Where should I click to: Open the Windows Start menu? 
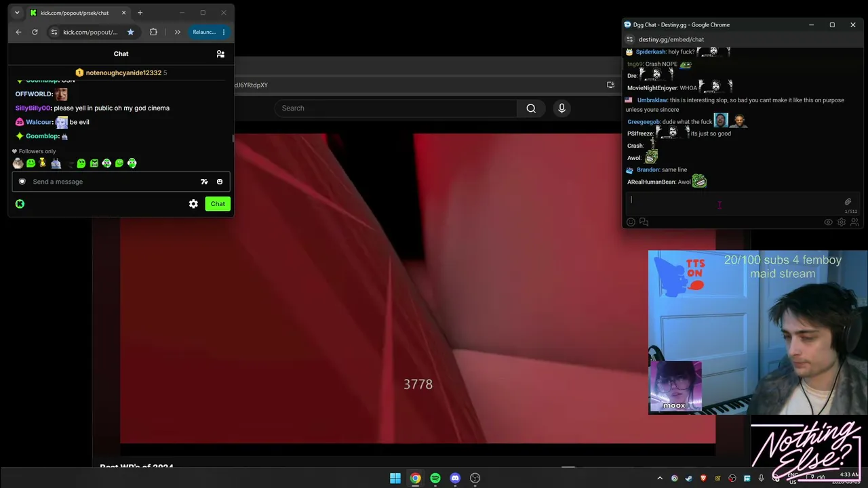395,478
